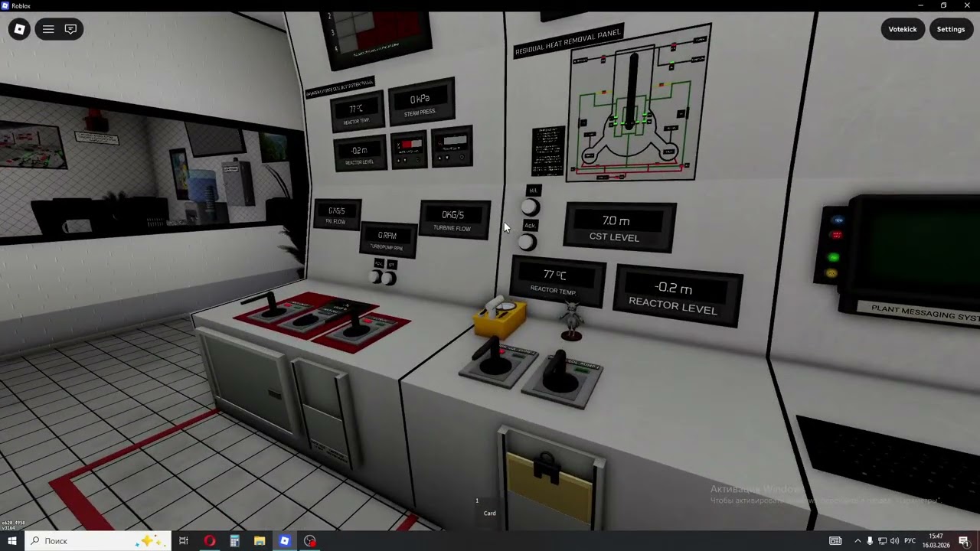The height and width of the screenshot is (551, 980).
Task: Open the Roblox chat window icon
Action: (x=70, y=29)
